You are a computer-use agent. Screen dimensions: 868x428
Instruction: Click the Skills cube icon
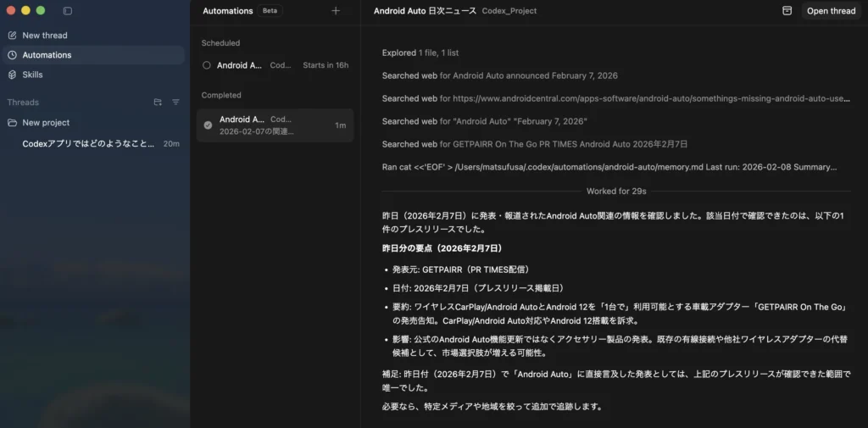12,75
